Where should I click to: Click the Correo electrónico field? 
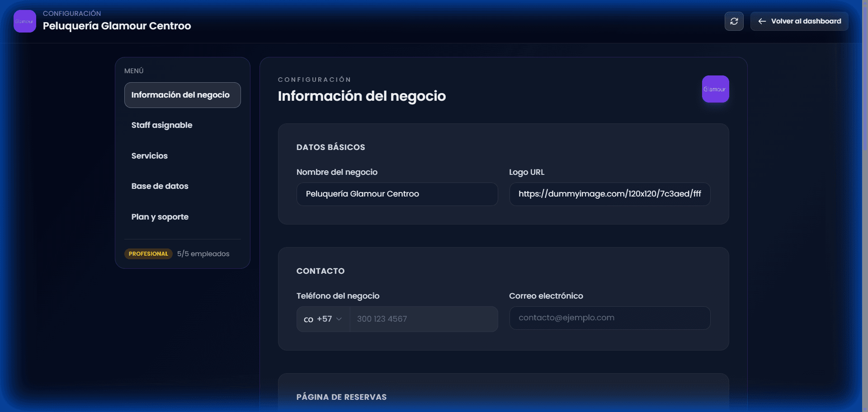pyautogui.click(x=609, y=318)
